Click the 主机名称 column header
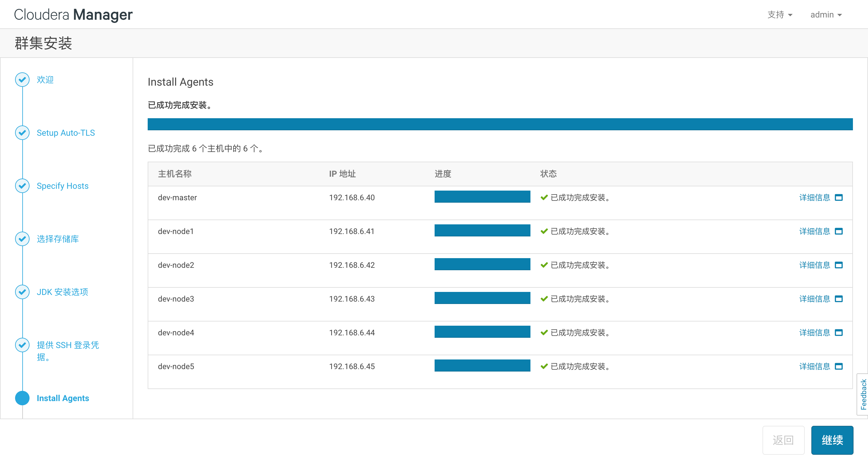Image resolution: width=868 pixels, height=462 pixels. 175,174
